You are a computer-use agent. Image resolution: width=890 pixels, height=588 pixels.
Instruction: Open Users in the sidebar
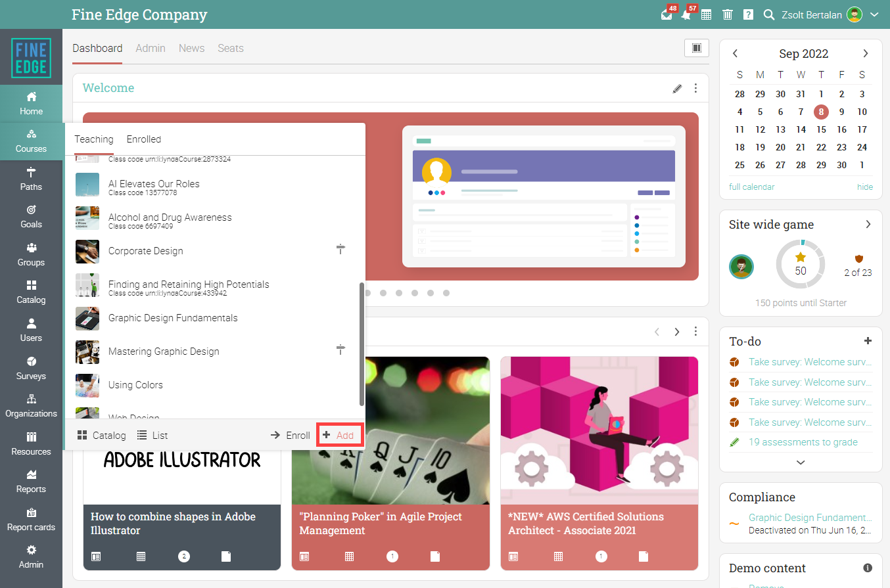31,330
